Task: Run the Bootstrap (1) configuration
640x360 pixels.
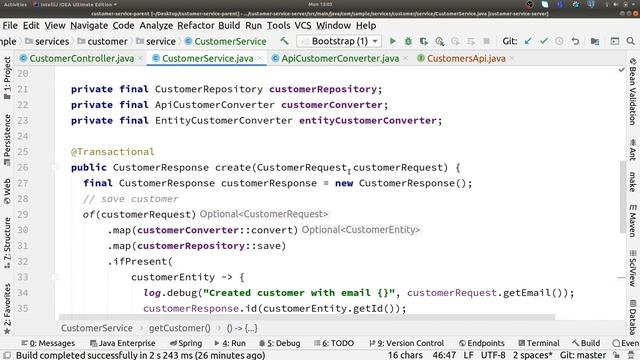Action: tap(392, 41)
